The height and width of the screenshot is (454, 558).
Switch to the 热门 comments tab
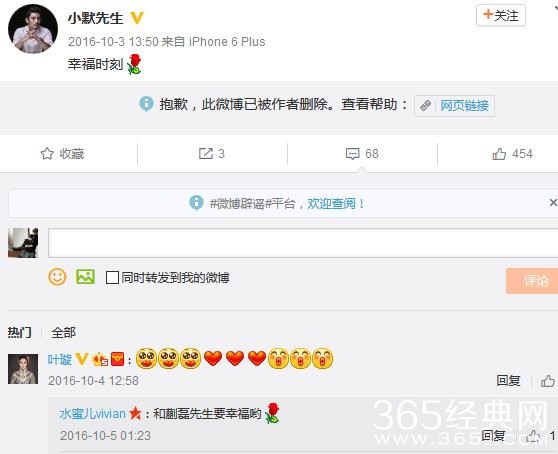click(20, 333)
